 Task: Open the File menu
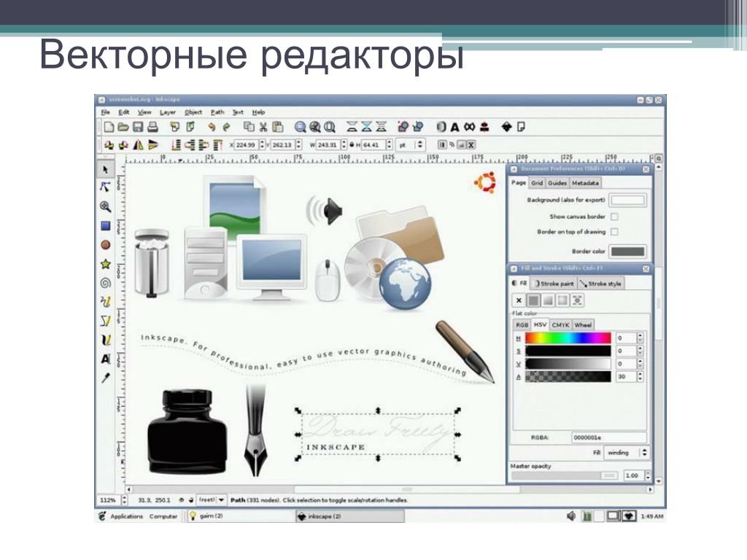pyautogui.click(x=105, y=112)
